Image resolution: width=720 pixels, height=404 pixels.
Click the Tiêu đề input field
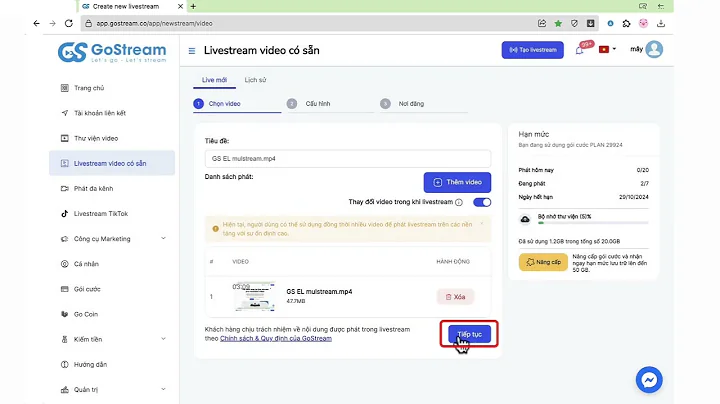pos(348,158)
